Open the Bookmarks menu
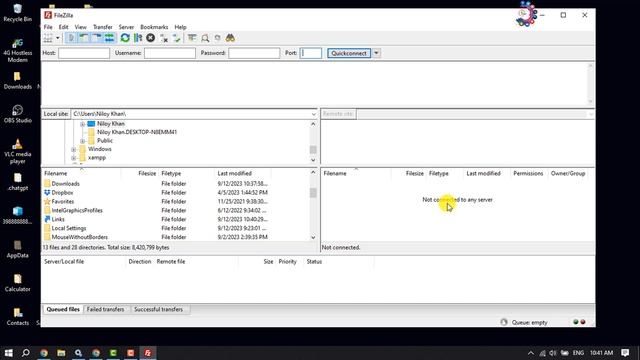 coord(154,27)
